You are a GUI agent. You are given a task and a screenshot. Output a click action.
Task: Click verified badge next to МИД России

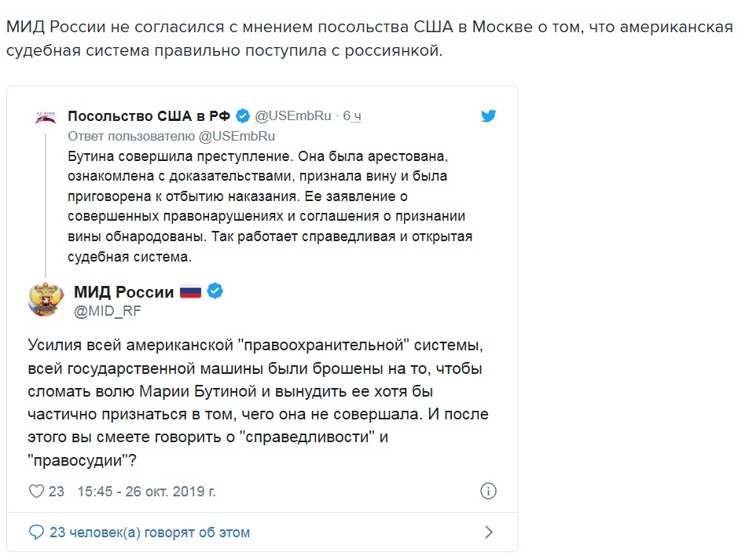coord(215,291)
